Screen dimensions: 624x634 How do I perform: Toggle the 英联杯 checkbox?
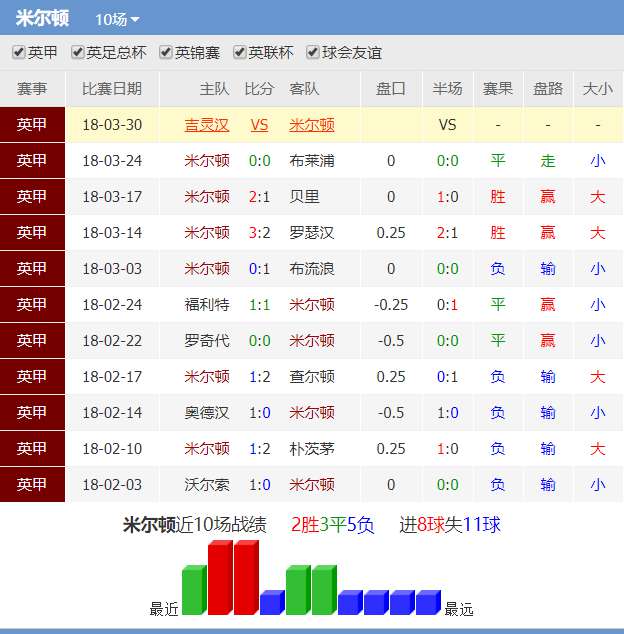pos(240,53)
